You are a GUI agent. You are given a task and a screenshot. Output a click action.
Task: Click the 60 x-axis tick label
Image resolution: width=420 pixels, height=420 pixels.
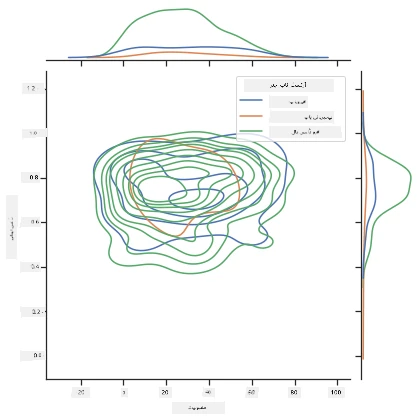tap(252, 392)
